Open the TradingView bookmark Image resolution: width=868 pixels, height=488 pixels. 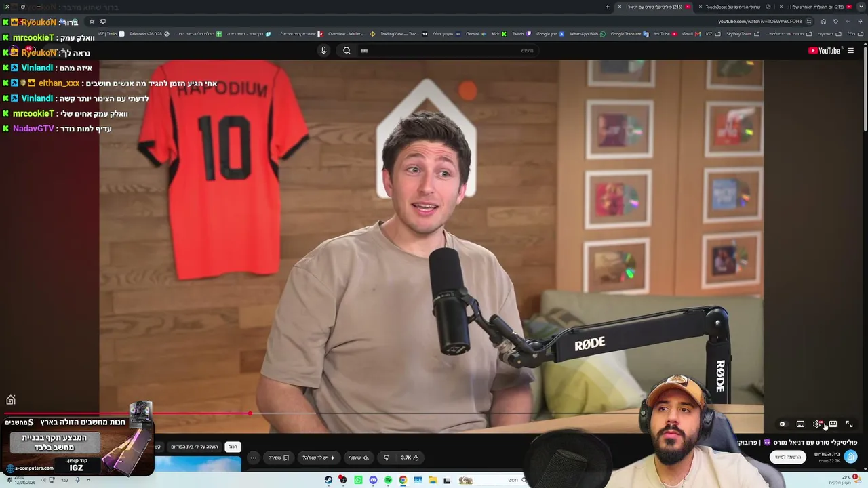click(x=403, y=33)
